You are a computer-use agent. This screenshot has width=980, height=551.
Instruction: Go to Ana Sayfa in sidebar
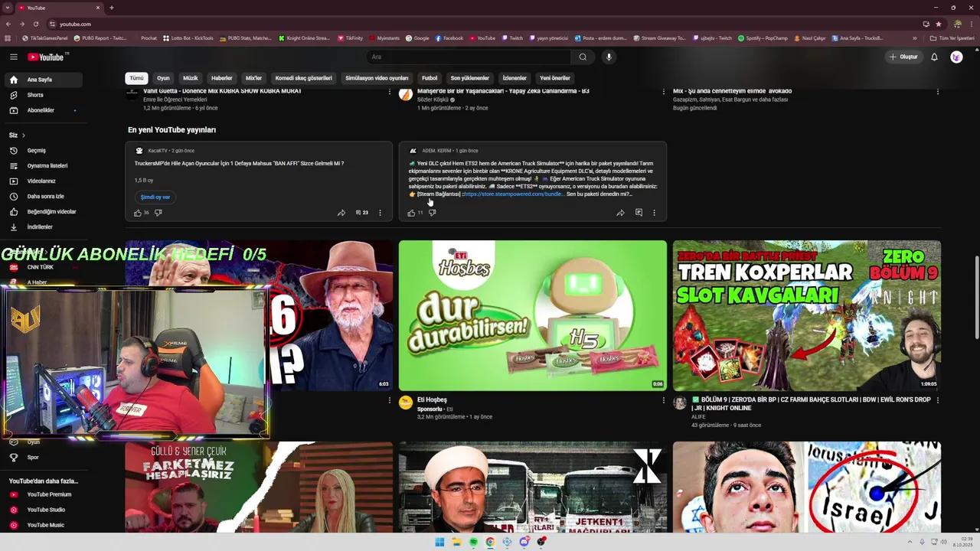click(x=43, y=80)
